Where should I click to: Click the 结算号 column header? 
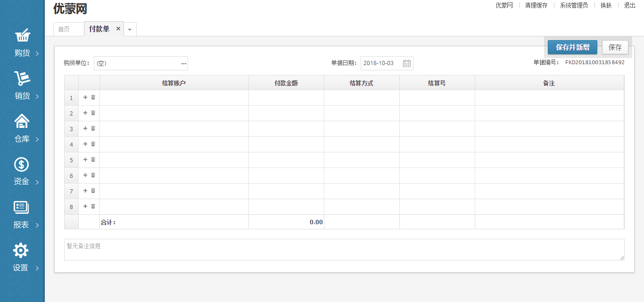coord(437,83)
